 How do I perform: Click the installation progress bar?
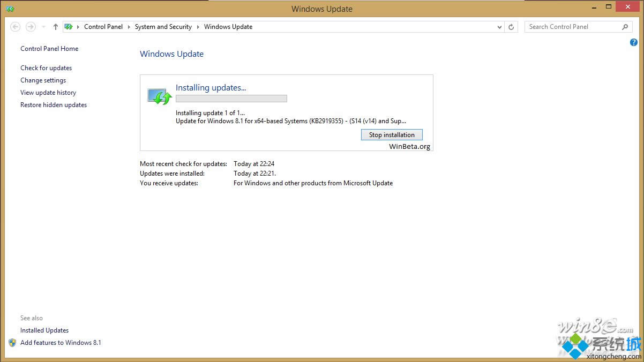(x=231, y=99)
